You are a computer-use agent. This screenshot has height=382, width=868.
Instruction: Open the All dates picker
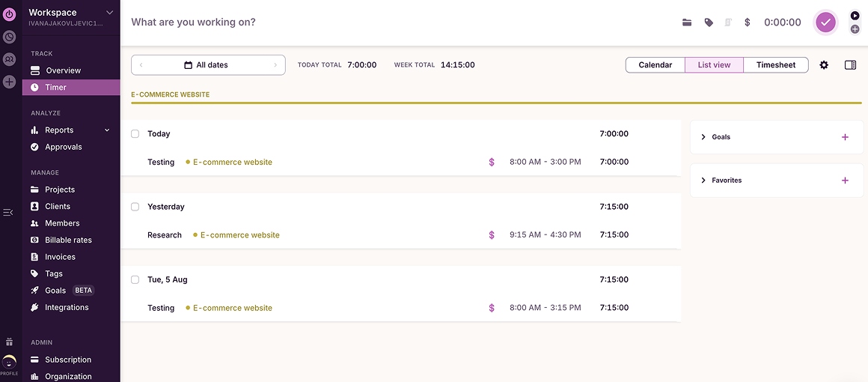tap(207, 65)
